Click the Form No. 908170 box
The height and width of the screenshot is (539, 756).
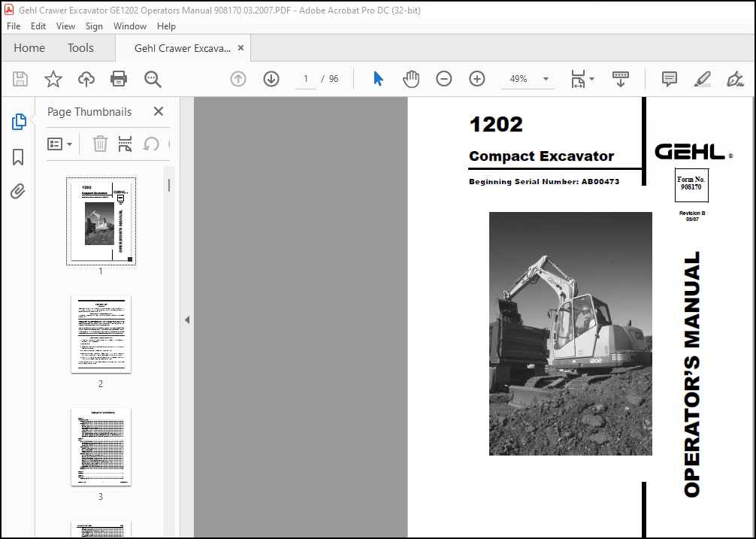(x=691, y=185)
